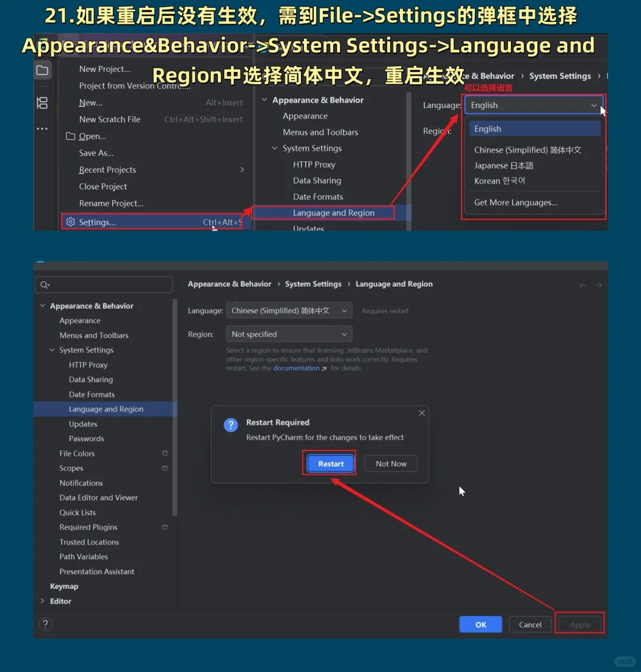641x672 pixels.
Task: Select Korean 한국어 in language list
Action: tap(500, 181)
